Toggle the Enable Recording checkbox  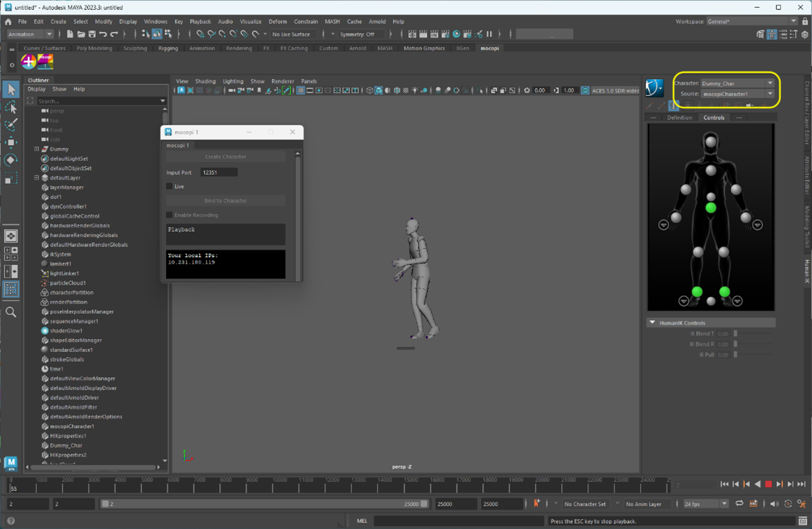click(x=169, y=215)
